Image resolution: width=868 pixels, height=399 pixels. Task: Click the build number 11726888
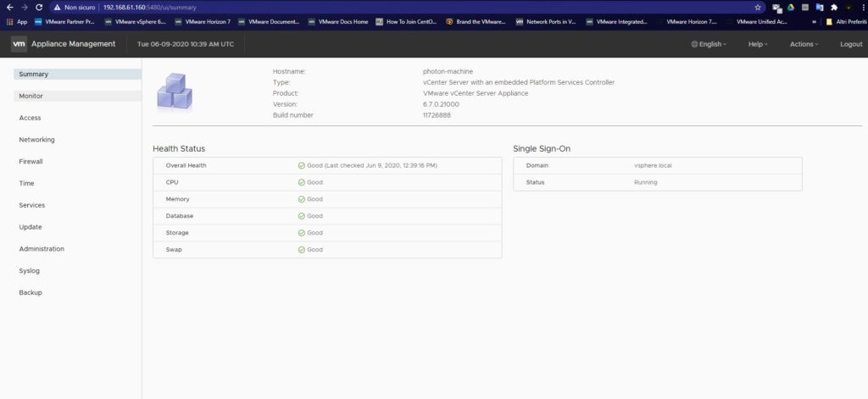(x=437, y=115)
